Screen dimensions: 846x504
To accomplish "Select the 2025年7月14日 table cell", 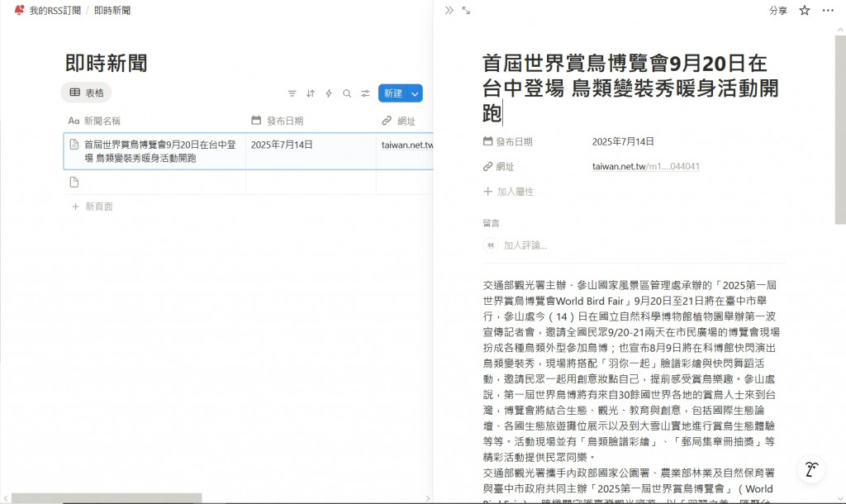I will tap(311, 151).
